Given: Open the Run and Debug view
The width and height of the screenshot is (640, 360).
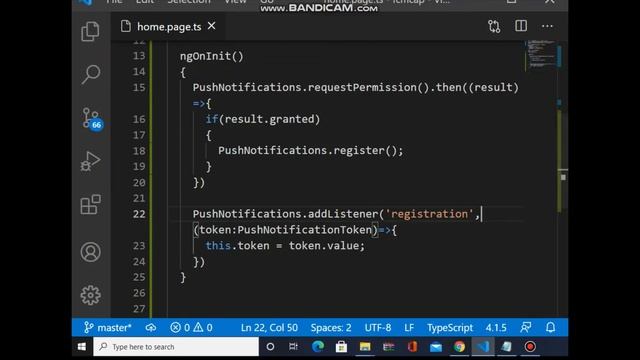Looking at the screenshot, I should click(x=90, y=161).
